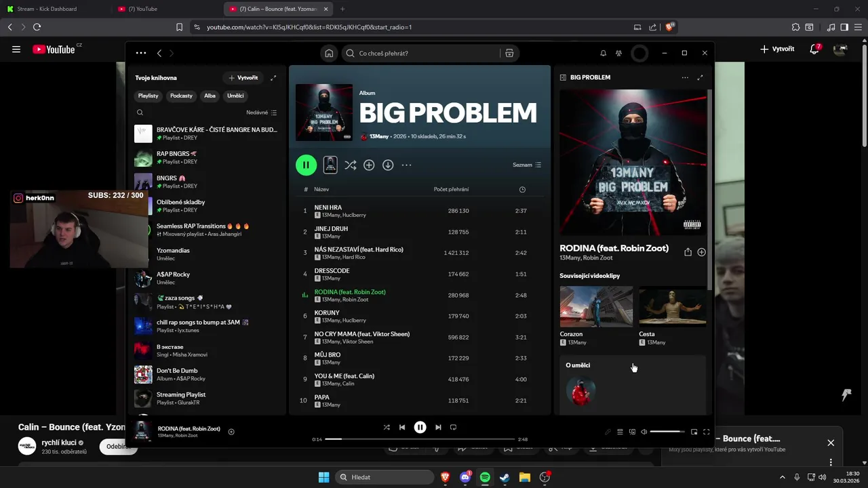Viewport: 868px width, 488px height.
Task: Open connect to a device icon
Action: pos(632,432)
